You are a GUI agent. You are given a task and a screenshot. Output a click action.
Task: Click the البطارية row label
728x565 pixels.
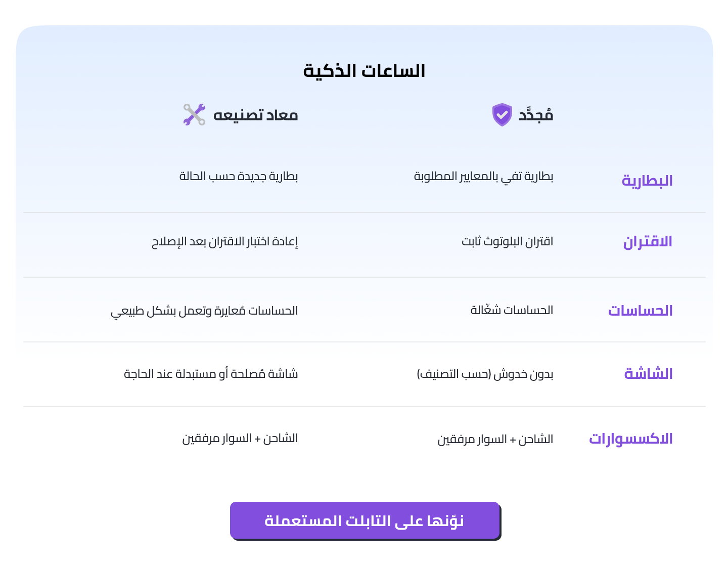pyautogui.click(x=647, y=181)
